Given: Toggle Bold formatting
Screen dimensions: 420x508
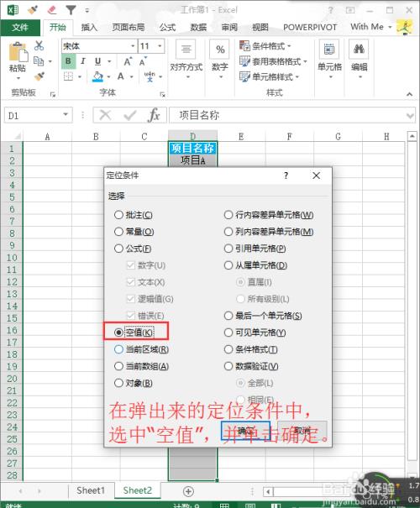Looking at the screenshot, I should point(68,61).
